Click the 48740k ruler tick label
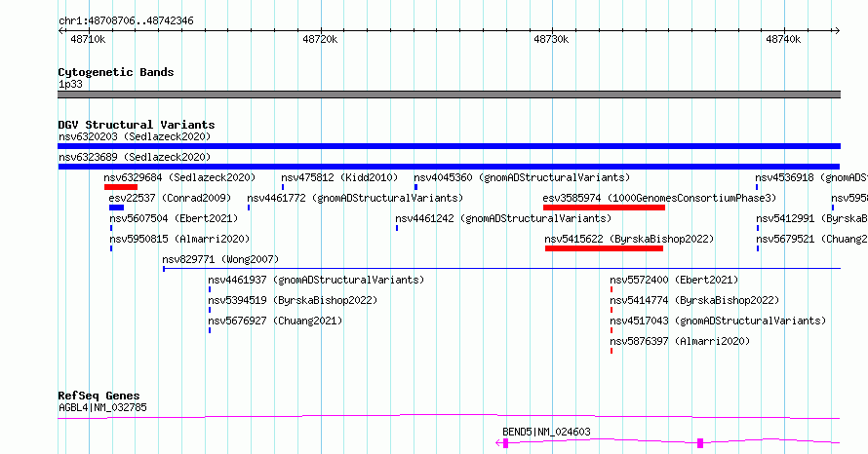The width and height of the screenshot is (868, 454). pyautogui.click(x=783, y=39)
